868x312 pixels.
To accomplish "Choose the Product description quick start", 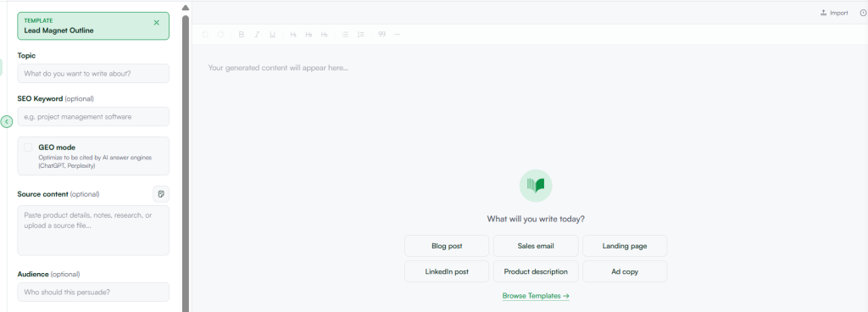I will pos(536,271).
